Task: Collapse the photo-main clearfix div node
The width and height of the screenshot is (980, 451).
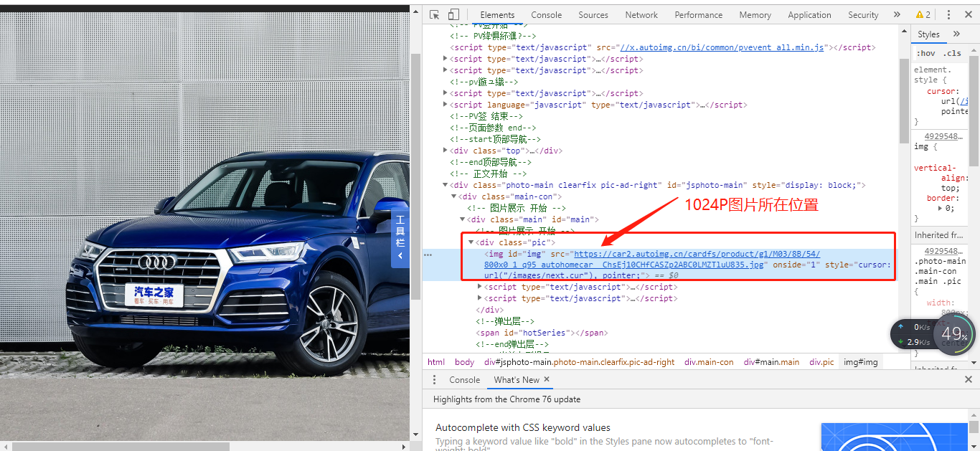Action: pyautogui.click(x=446, y=185)
